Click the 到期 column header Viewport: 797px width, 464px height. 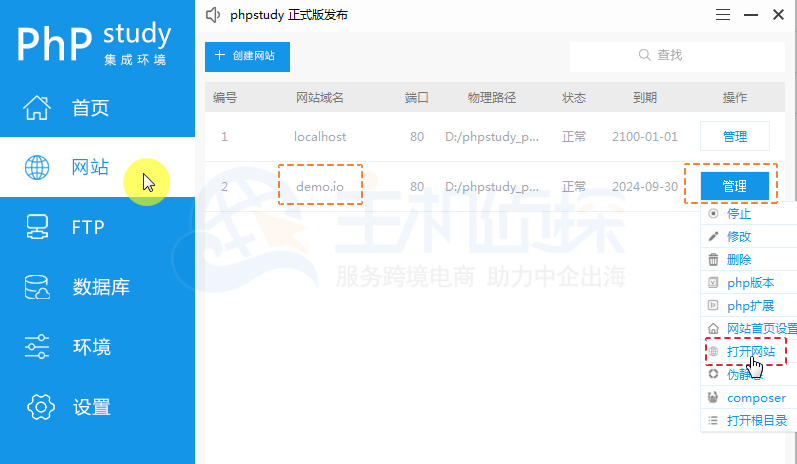(645, 98)
